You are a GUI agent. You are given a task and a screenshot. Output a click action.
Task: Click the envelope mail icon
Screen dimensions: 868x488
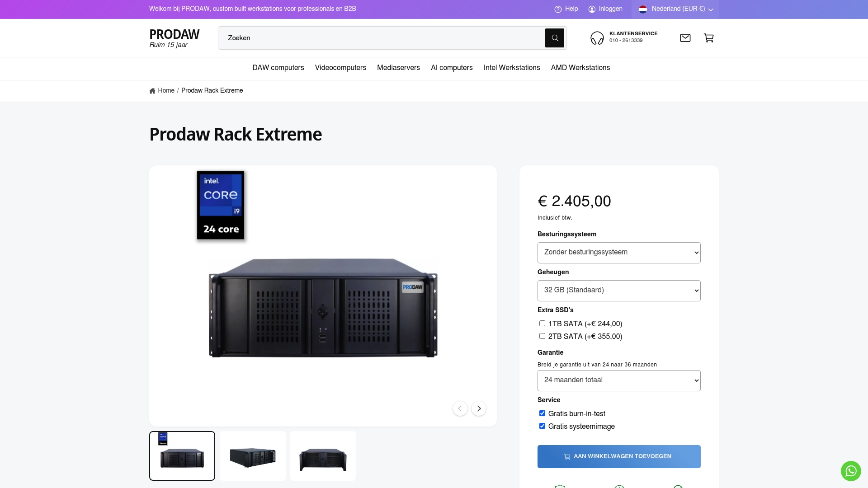tap(685, 38)
